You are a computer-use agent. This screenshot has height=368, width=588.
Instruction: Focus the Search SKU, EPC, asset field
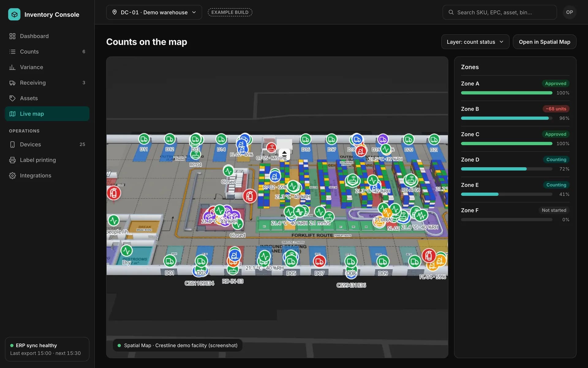499,12
